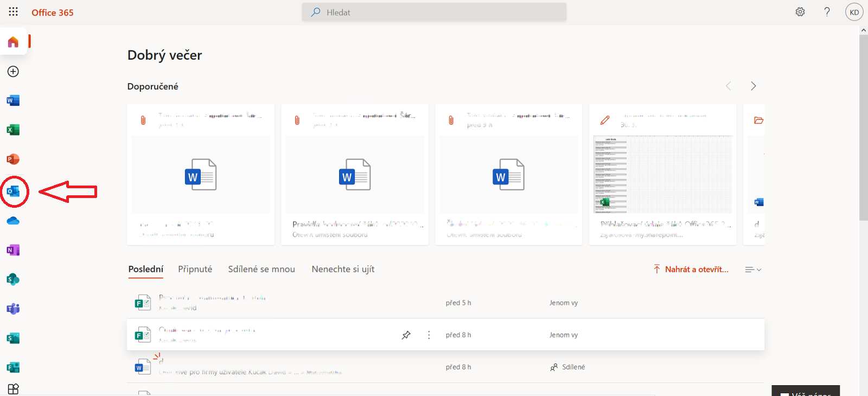The height and width of the screenshot is (396, 868).
Task: Open SharePoint from the sidebar
Action: point(13,279)
